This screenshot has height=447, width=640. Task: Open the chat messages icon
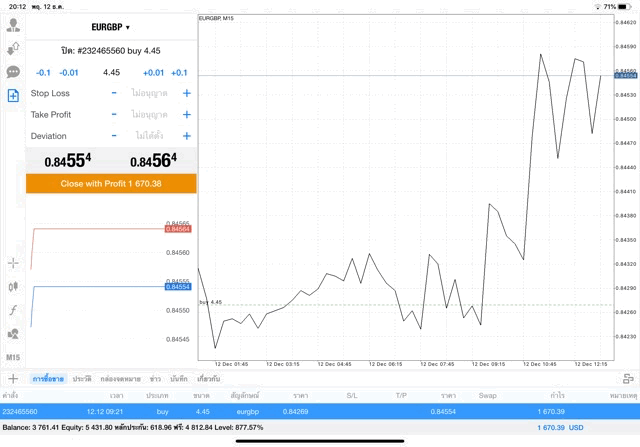[13, 72]
